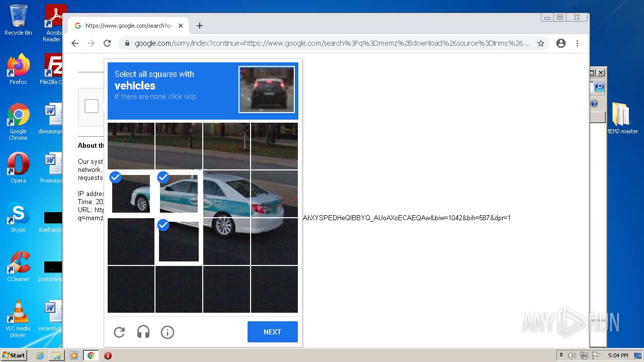Open recently Word document on desktop
Image resolution: width=644 pixels, height=362 pixels.
pos(50,316)
